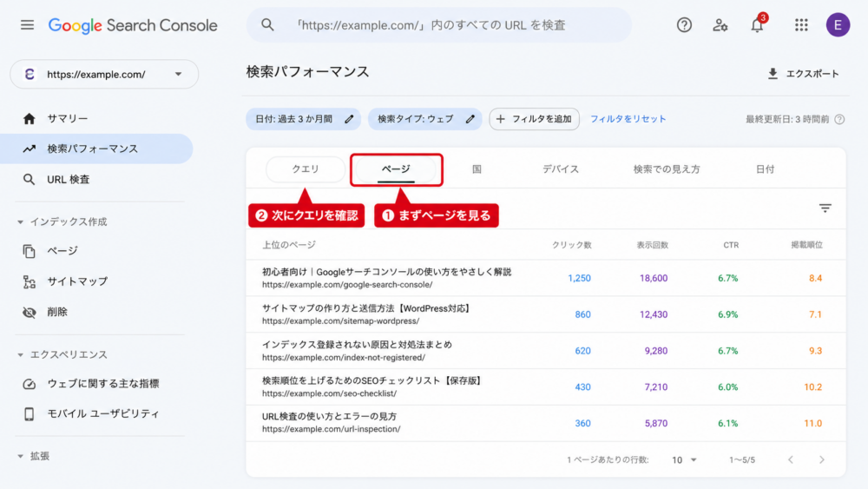
Task: Click the crossed-eye 削除 icon
Action: [x=29, y=313]
